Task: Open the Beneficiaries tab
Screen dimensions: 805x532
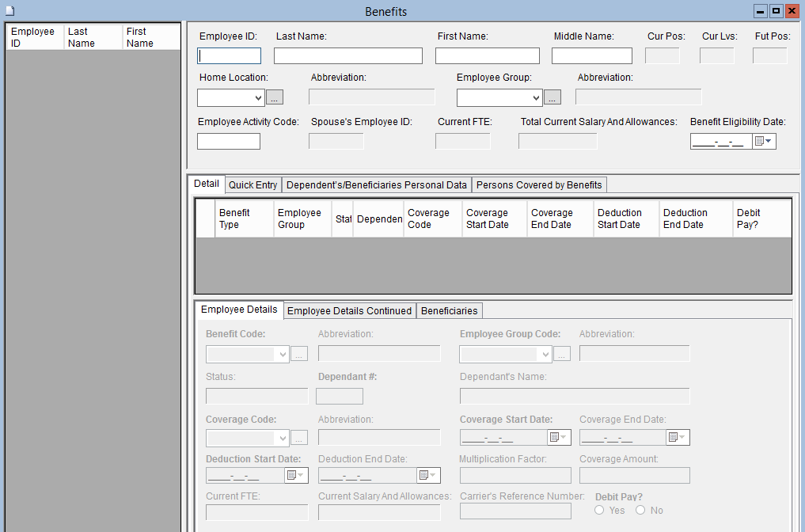Action: click(x=449, y=310)
